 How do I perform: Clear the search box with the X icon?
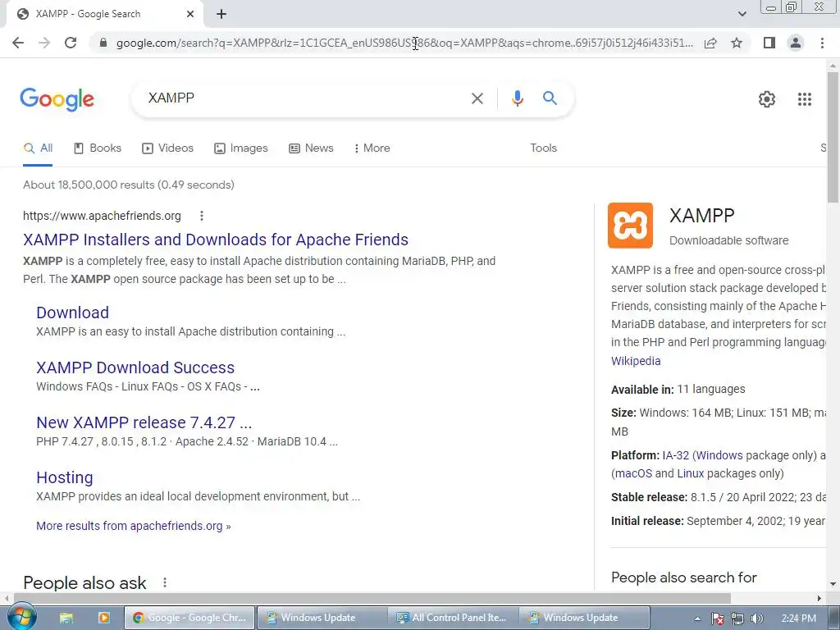(477, 98)
